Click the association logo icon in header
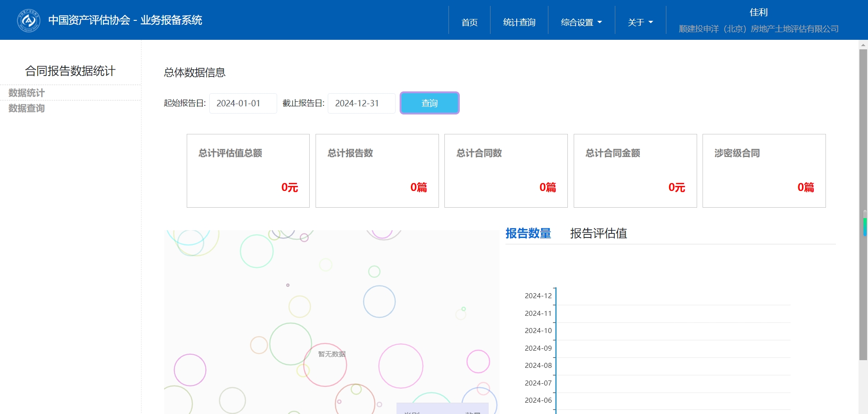 (28, 20)
